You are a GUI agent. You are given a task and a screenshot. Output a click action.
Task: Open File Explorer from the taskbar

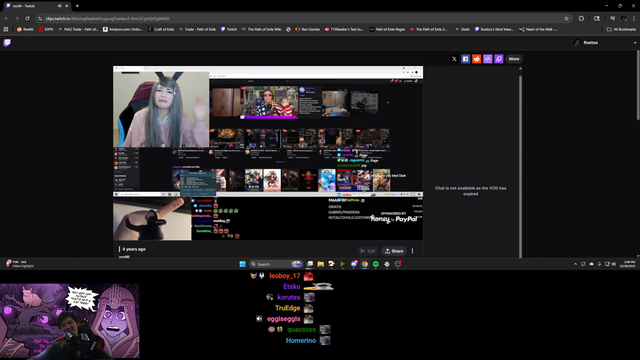[x=321, y=264]
